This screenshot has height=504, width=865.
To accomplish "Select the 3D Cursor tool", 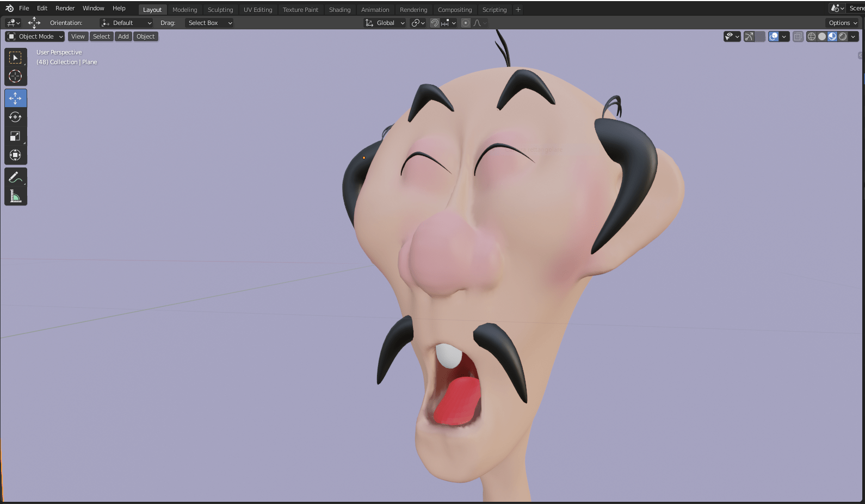I will tap(15, 76).
